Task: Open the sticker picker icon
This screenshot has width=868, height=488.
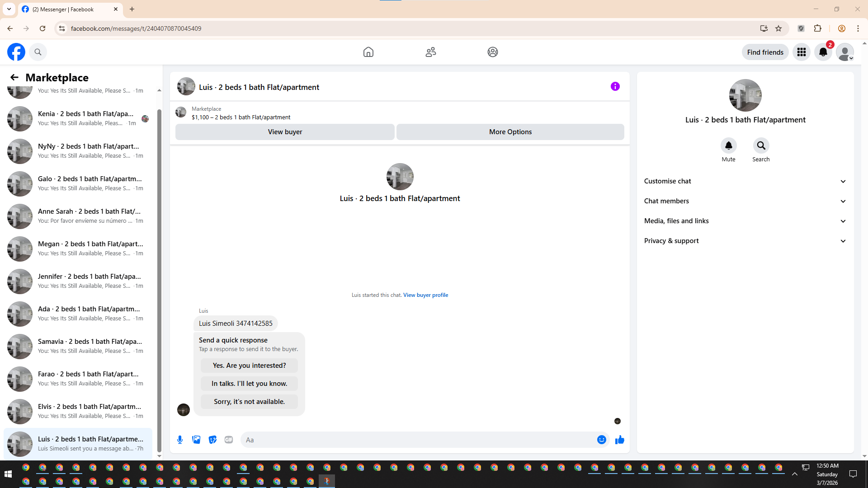Action: click(x=212, y=440)
